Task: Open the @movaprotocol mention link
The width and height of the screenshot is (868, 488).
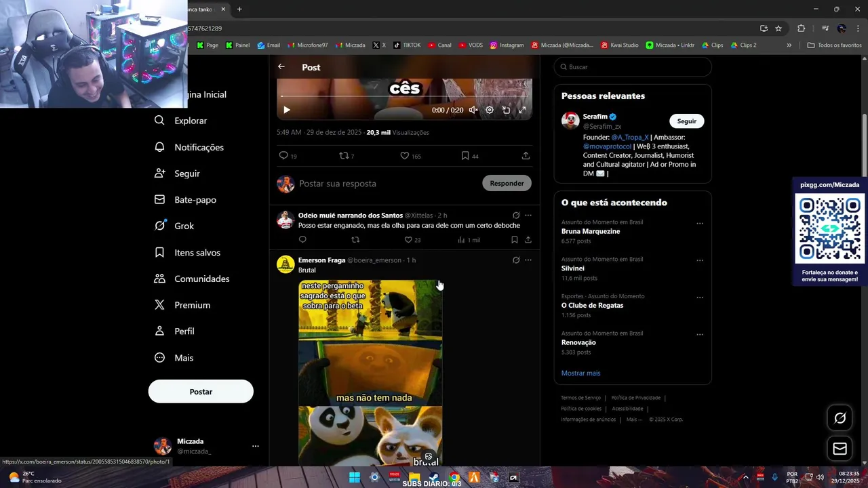Action: pos(607,146)
